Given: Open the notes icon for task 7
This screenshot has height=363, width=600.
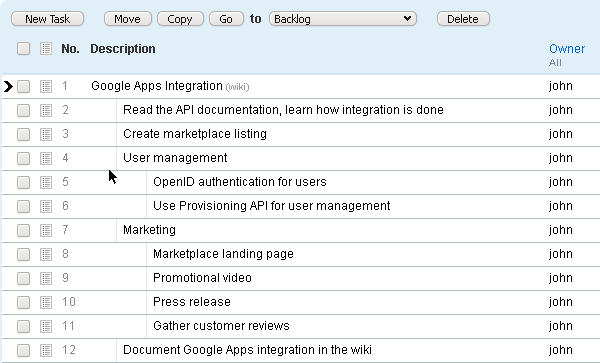Looking at the screenshot, I should click(x=46, y=230).
